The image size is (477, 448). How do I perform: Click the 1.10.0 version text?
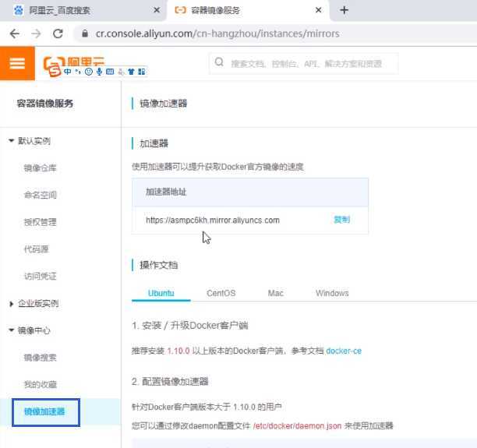178,351
